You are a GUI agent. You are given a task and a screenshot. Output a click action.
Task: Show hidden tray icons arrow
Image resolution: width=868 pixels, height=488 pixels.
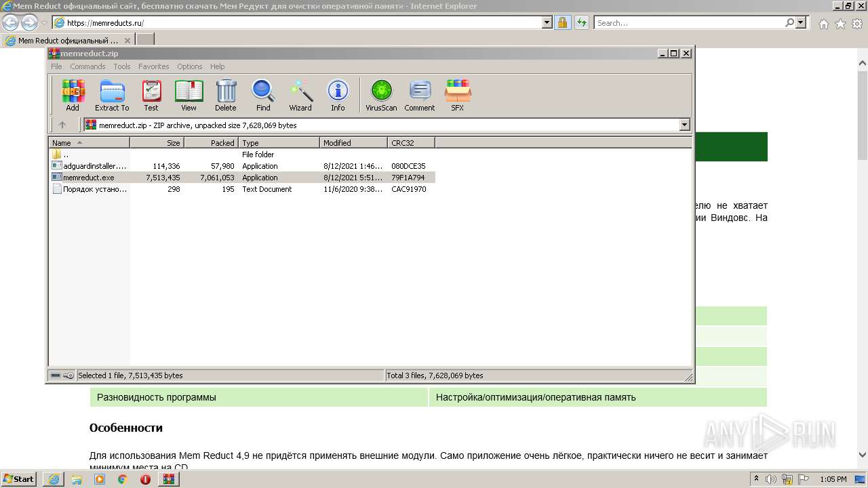click(756, 479)
